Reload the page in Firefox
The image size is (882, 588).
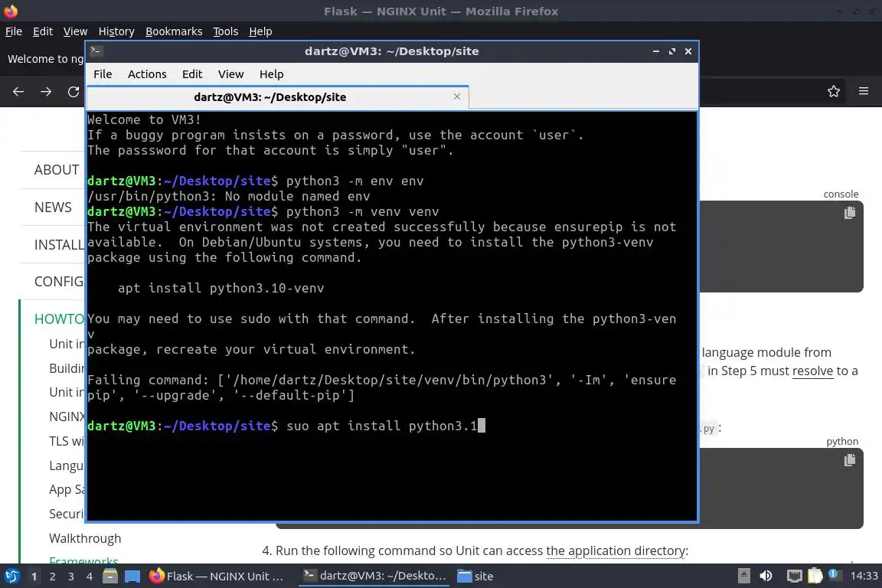tap(73, 91)
